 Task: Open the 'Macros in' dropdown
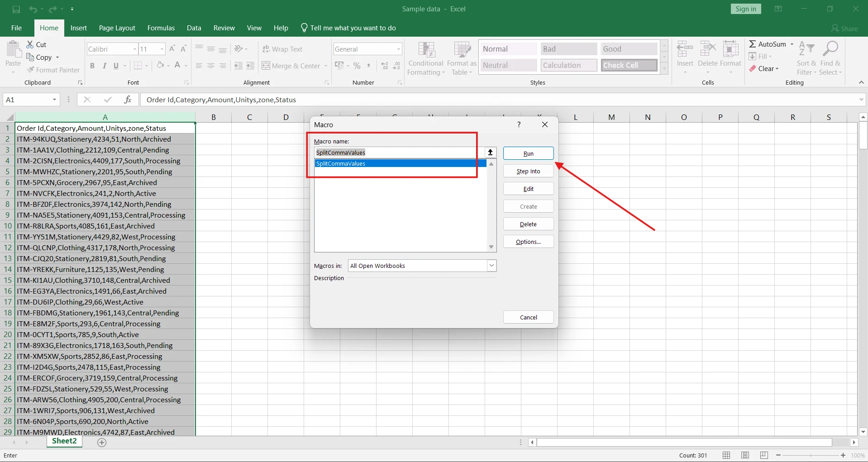491,266
